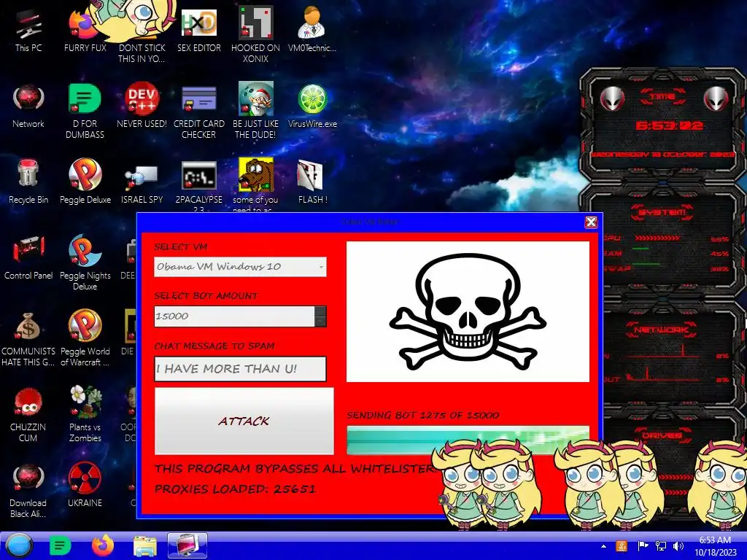Open the D FOR DUMBASS shortcut

click(x=85, y=111)
